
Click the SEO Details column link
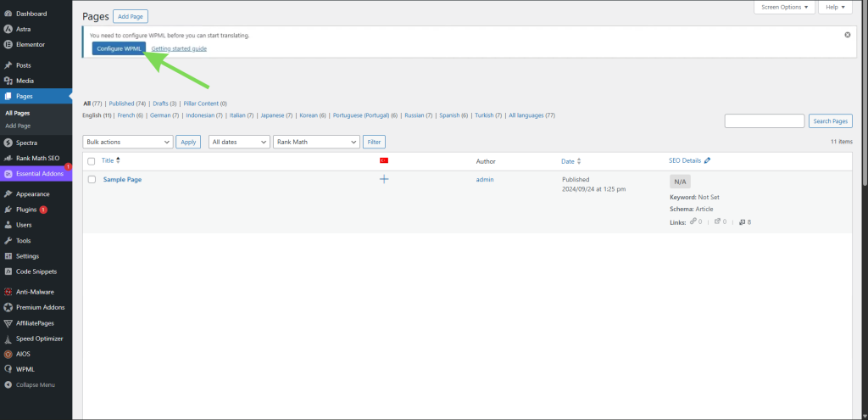point(685,160)
